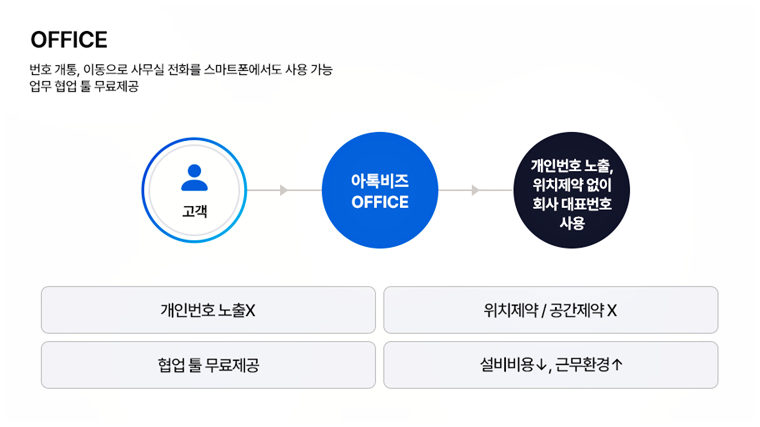Click the up arrow after 근무환경
The width and height of the screenshot is (760, 427).
pyautogui.click(x=617, y=365)
